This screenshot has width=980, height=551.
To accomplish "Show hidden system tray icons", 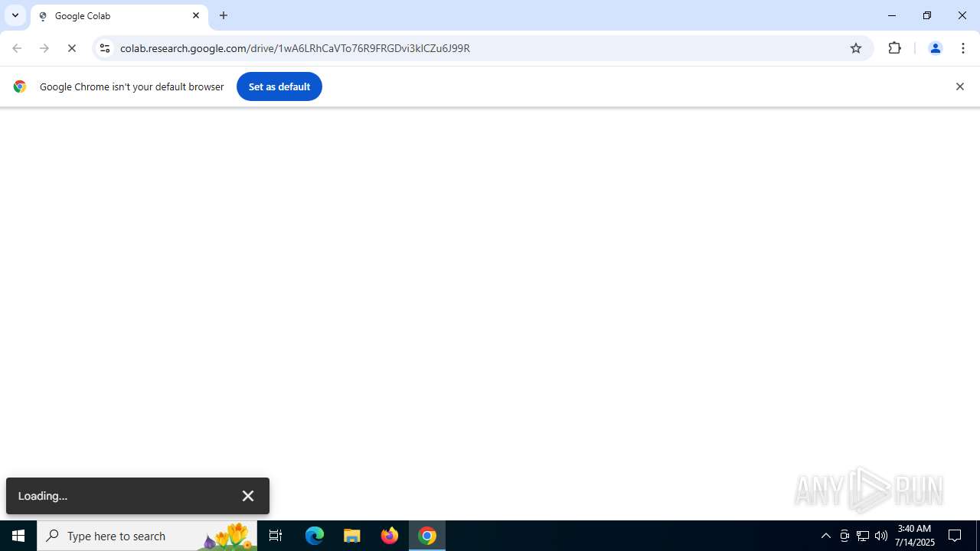I will pos(826,536).
